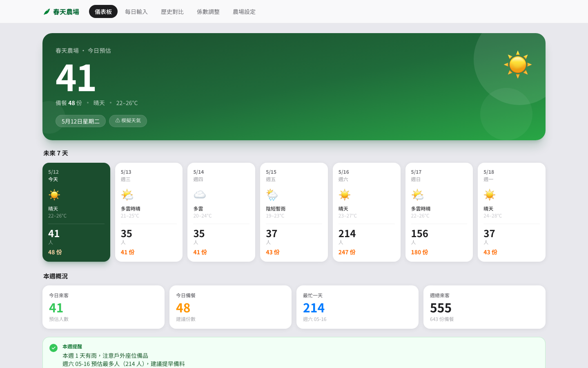This screenshot has height=368, width=588.
Task: Click the rain shower icon on 5/15 card
Action: [x=272, y=195]
